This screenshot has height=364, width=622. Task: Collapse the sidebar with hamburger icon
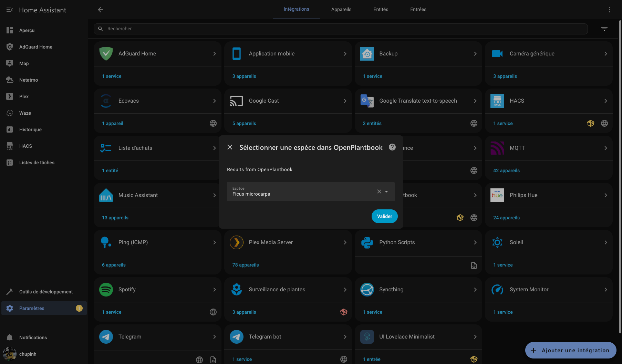(10, 10)
